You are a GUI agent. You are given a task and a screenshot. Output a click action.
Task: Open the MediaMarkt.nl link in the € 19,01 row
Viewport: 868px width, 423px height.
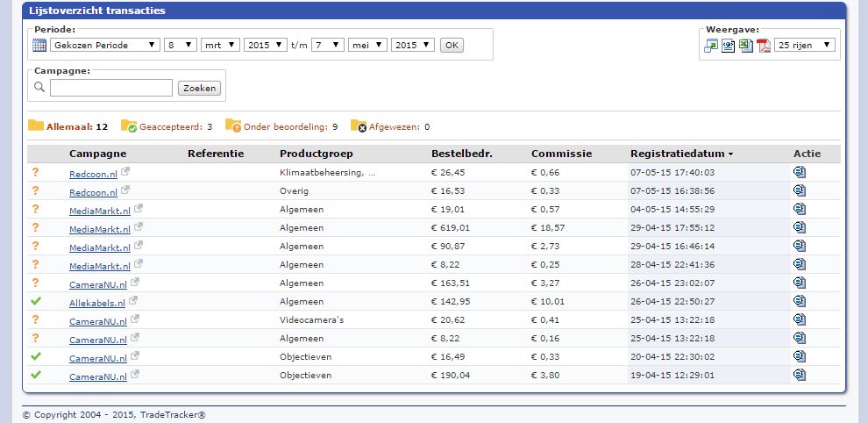(x=100, y=211)
